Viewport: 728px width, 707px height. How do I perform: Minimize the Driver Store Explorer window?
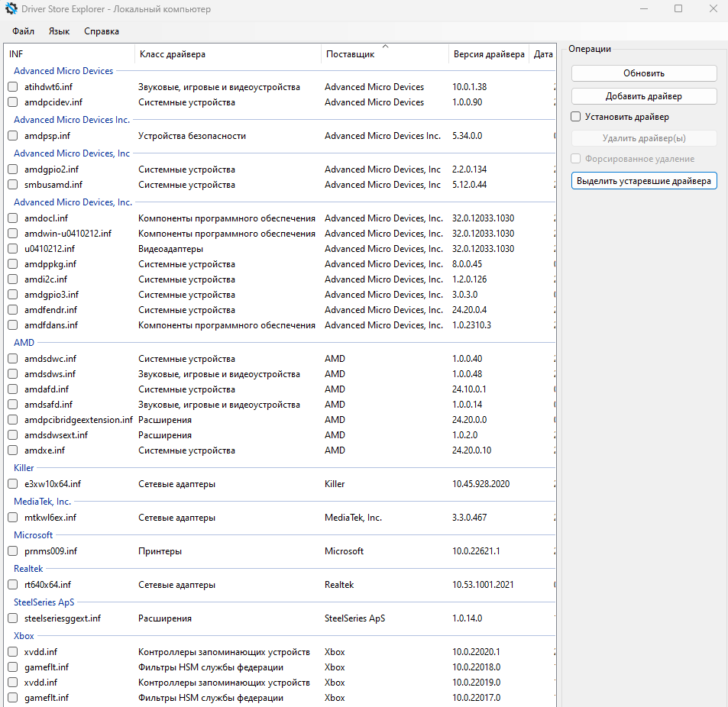click(642, 9)
